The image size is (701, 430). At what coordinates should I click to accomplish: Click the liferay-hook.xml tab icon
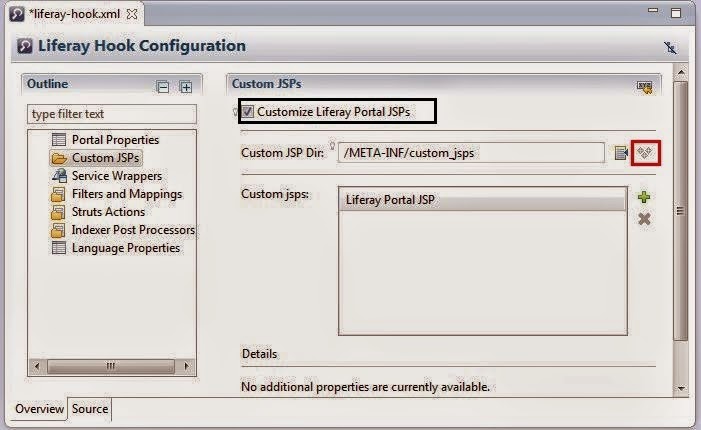click(x=17, y=14)
